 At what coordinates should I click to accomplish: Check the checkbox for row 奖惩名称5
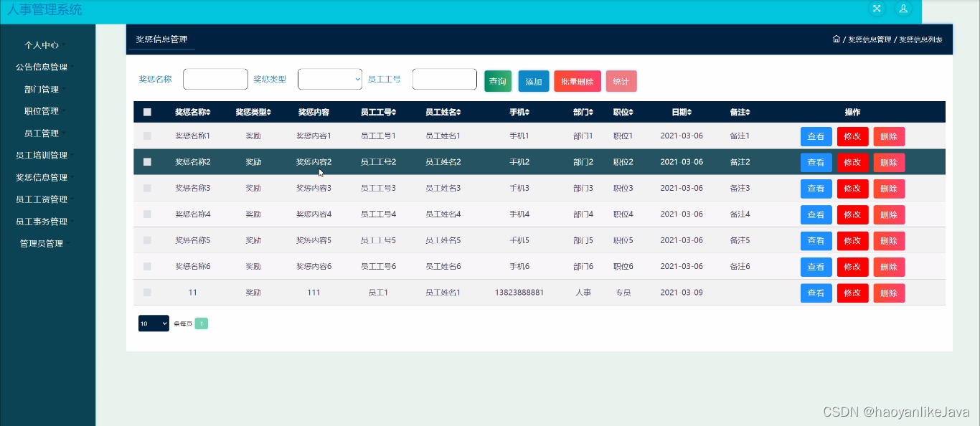[147, 240]
